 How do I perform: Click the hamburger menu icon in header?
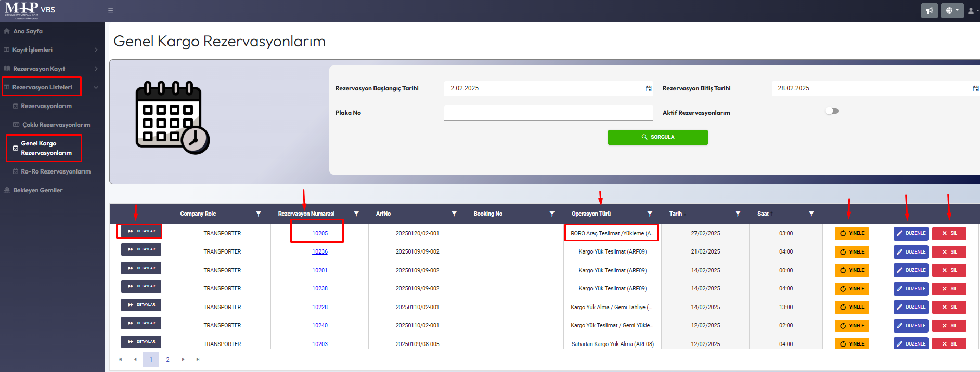click(110, 10)
